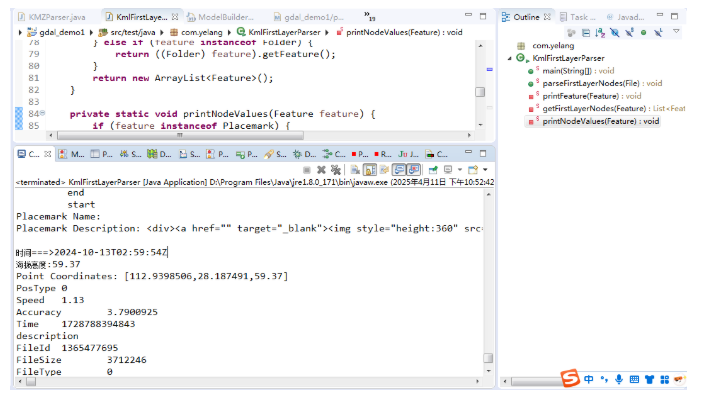Viewport: 705px width, 397px height.
Task: Open Display Selected Console dropdown arrow
Action: [460, 170]
